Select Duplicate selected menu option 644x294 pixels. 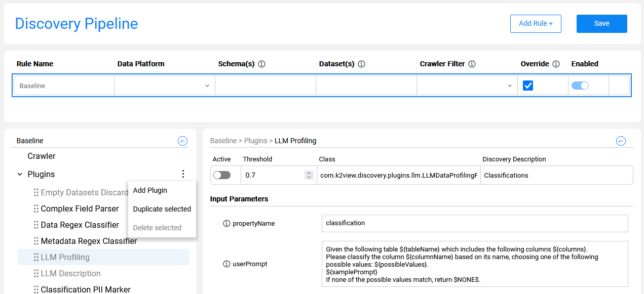pyautogui.click(x=162, y=209)
